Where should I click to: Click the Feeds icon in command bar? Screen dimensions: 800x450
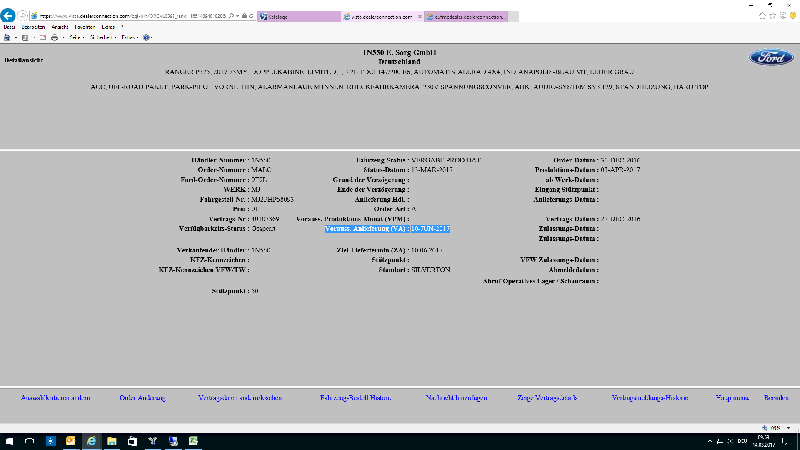click(24, 38)
